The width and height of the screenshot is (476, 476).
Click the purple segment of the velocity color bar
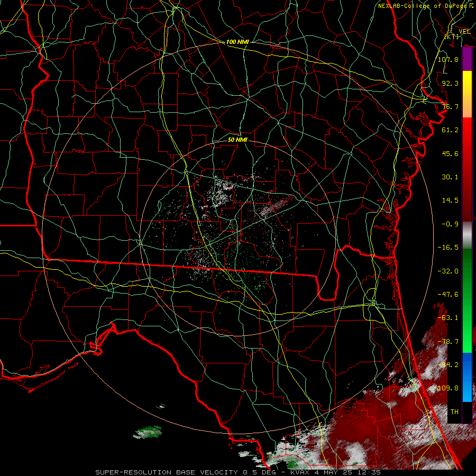(x=467, y=59)
